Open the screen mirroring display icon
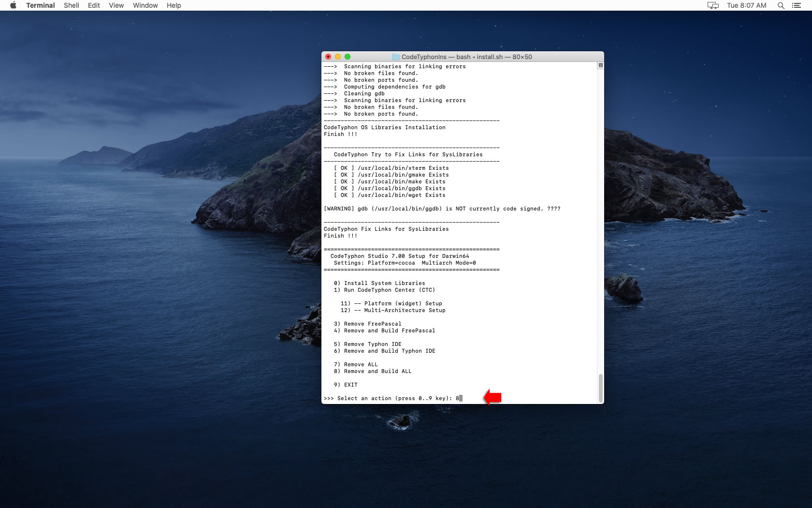This screenshot has height=508, width=812. tap(713, 5)
